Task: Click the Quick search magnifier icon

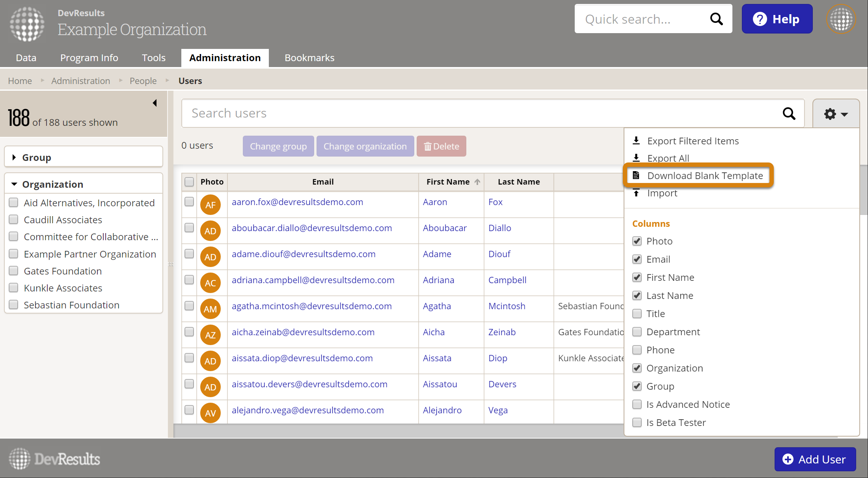Action: (716, 19)
